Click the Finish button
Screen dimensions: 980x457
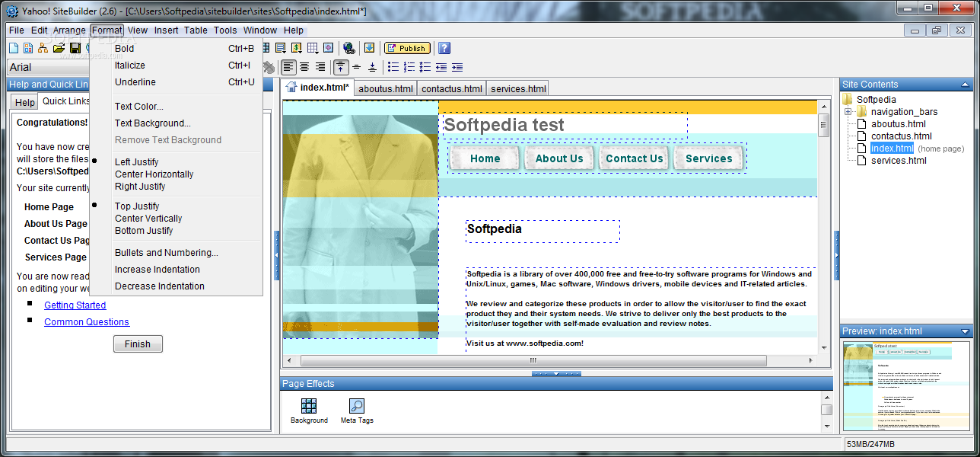coord(138,344)
